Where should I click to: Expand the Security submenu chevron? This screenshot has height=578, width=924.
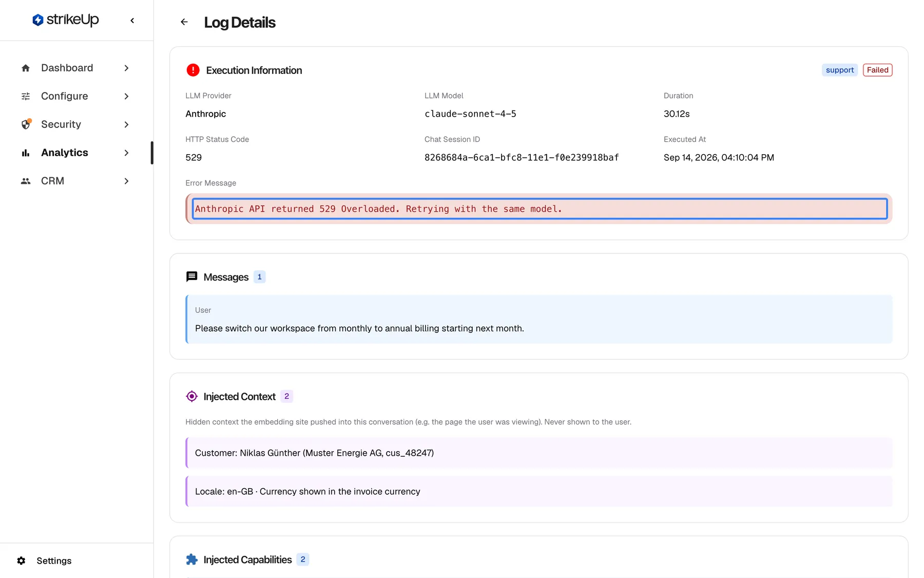[x=126, y=124]
